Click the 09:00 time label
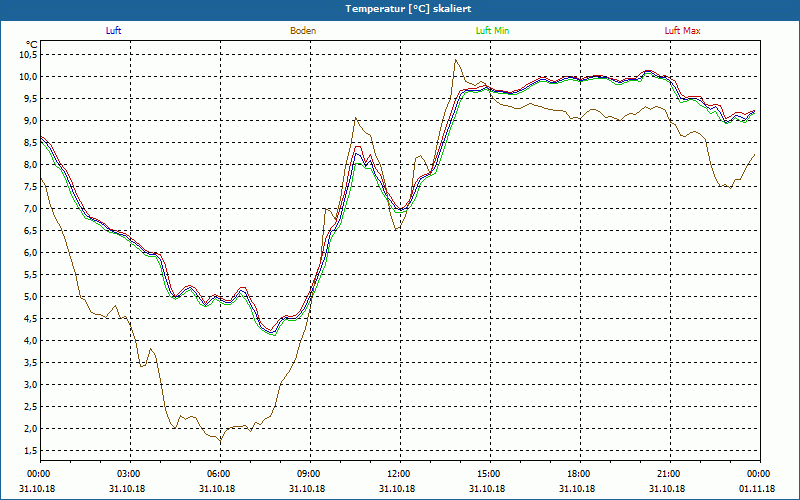This screenshot has height=500, width=800. coord(309,474)
